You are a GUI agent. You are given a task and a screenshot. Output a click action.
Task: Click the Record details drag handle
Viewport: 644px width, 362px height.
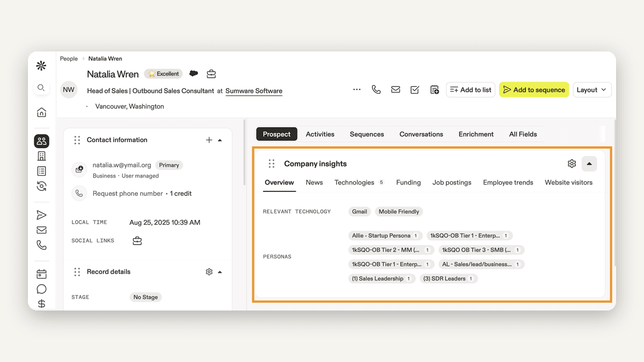point(77,272)
